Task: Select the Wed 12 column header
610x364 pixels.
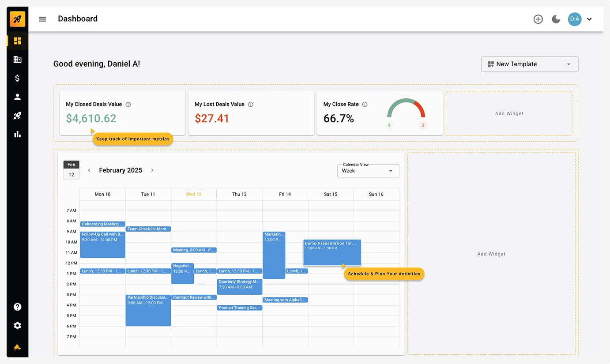Action: pos(193,194)
